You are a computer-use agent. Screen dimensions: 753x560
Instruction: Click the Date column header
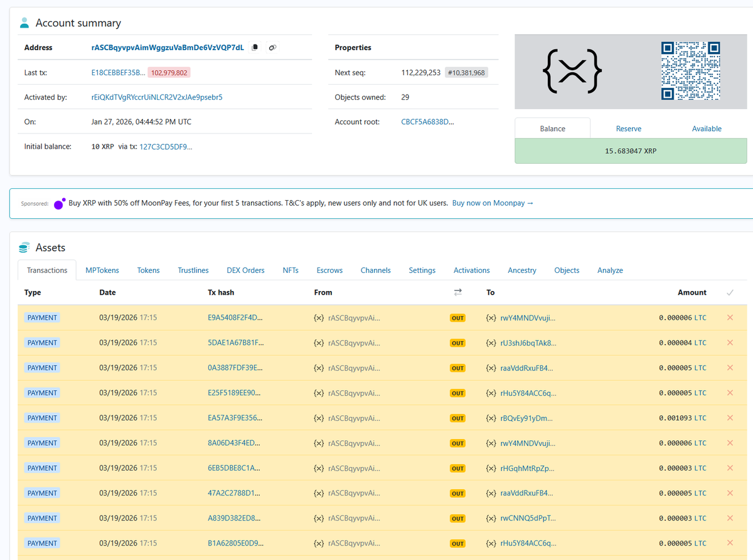pyautogui.click(x=107, y=292)
